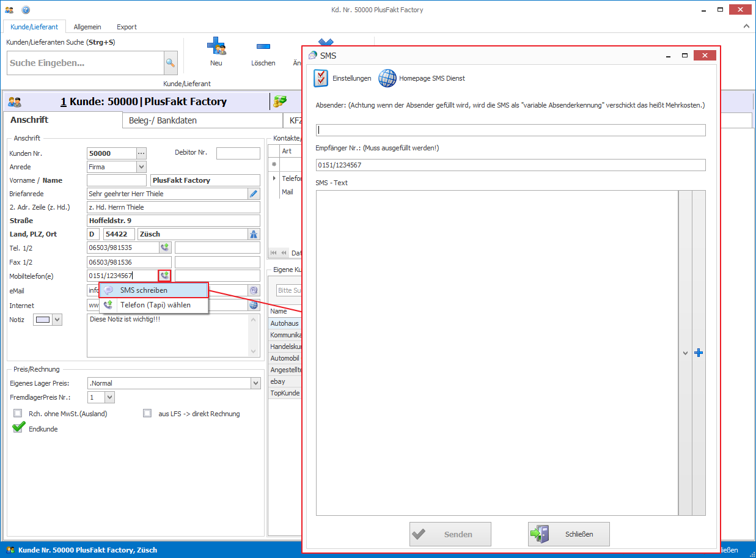Click the Schließen button in SMS window

pyautogui.click(x=569, y=534)
